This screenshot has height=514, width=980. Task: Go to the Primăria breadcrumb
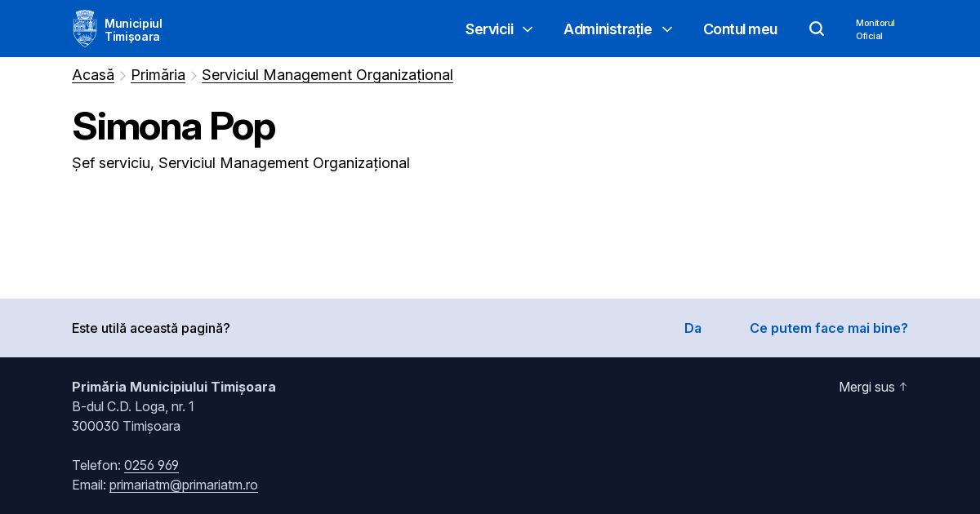point(158,75)
